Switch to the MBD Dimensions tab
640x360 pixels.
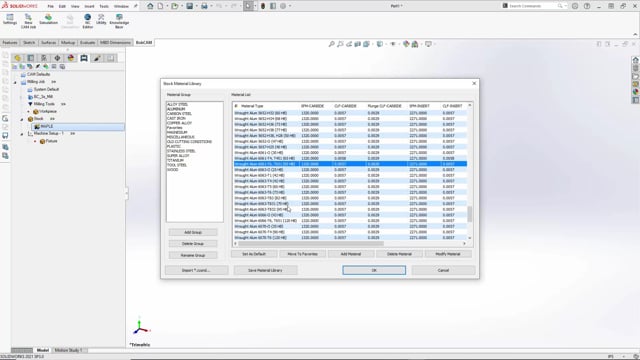[x=116, y=42]
